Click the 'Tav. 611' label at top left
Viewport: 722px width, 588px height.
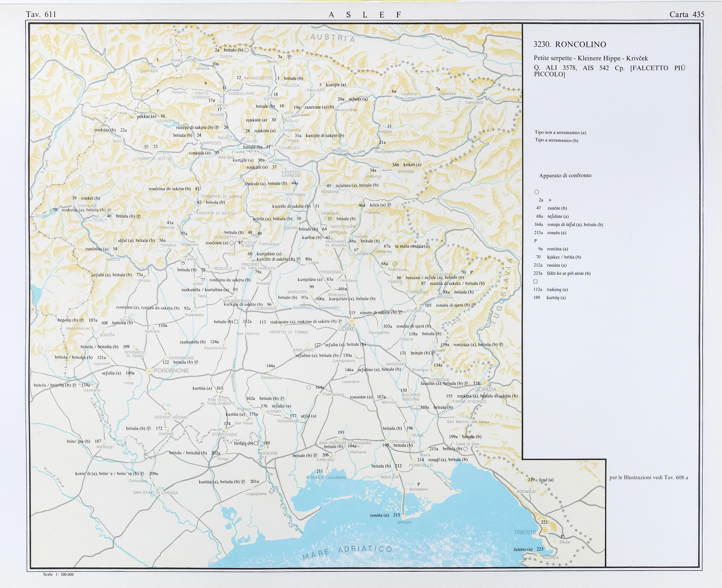(41, 14)
